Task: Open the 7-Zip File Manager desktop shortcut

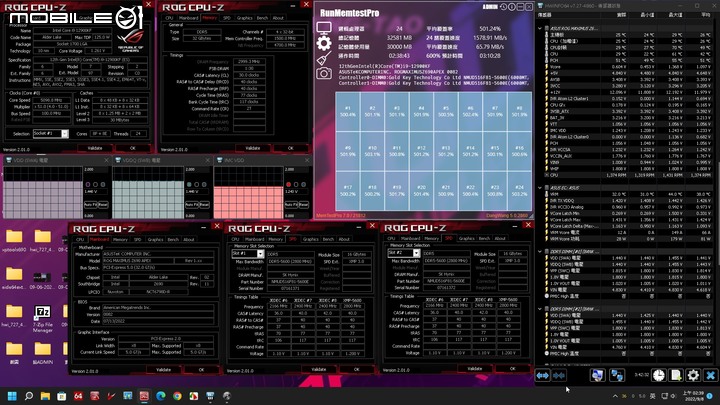Action: point(42,319)
